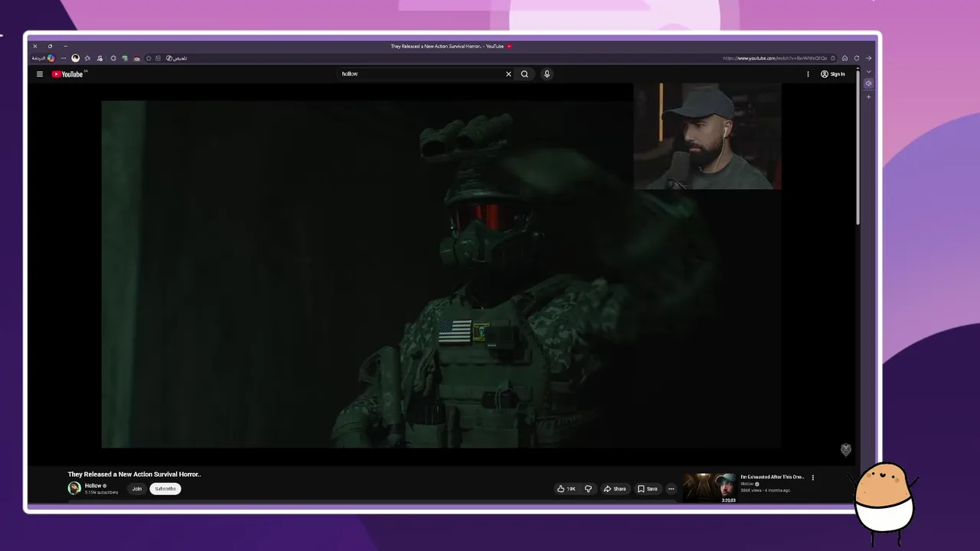Save the video to a playlist
980x551 pixels.
648,489
